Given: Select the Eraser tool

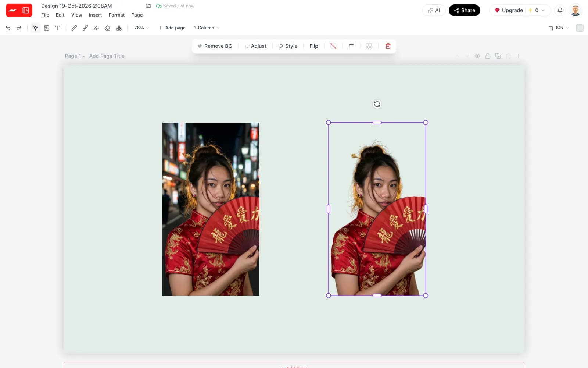Looking at the screenshot, I should click(107, 28).
